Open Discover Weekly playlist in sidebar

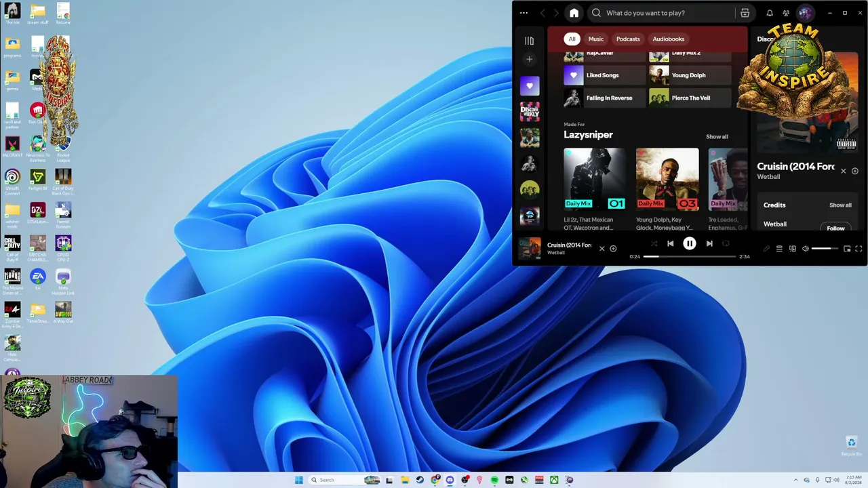[530, 111]
